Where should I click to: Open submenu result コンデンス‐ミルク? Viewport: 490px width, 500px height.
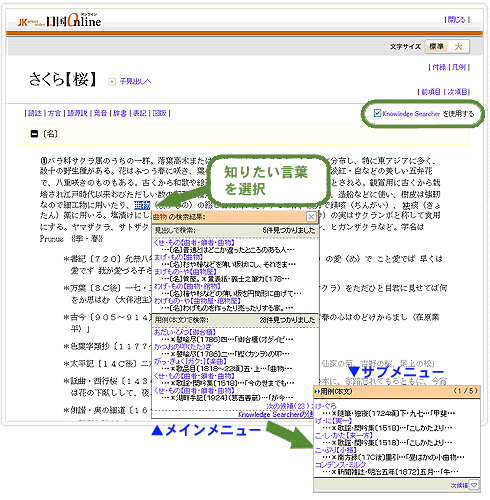pos(341,464)
